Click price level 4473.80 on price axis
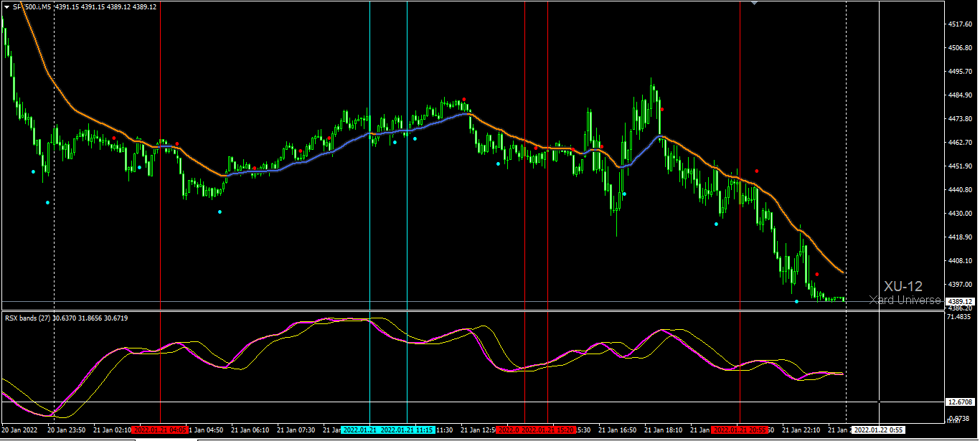The image size is (980, 441). (960, 119)
